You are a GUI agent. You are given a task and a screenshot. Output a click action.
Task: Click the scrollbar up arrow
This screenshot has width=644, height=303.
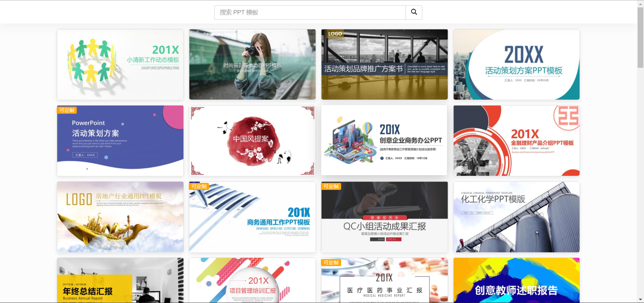click(x=640, y=3)
